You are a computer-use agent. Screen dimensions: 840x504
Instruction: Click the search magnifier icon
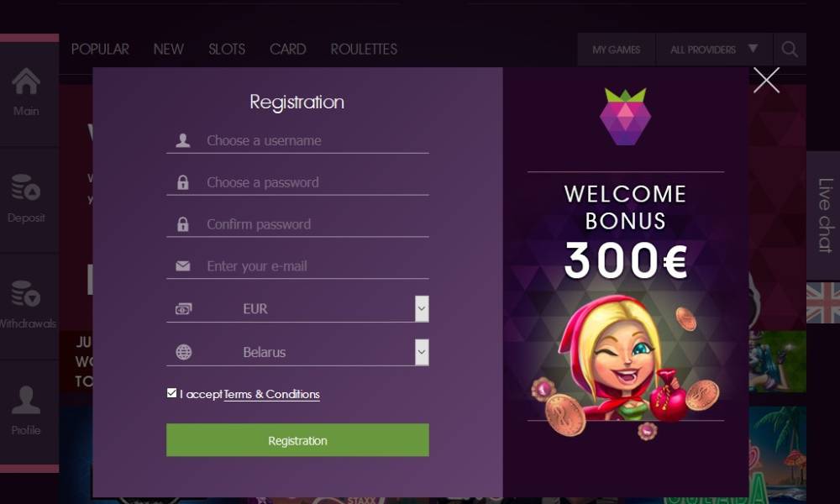790,50
